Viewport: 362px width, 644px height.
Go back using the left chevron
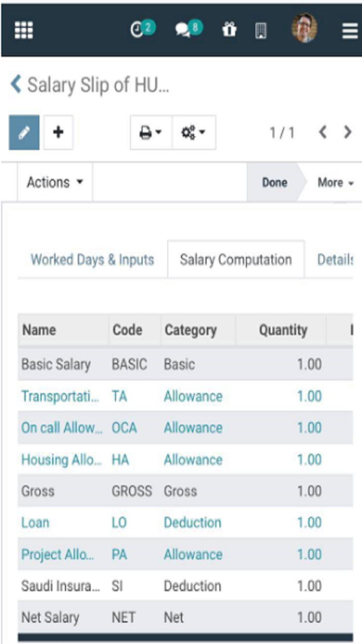(16, 84)
